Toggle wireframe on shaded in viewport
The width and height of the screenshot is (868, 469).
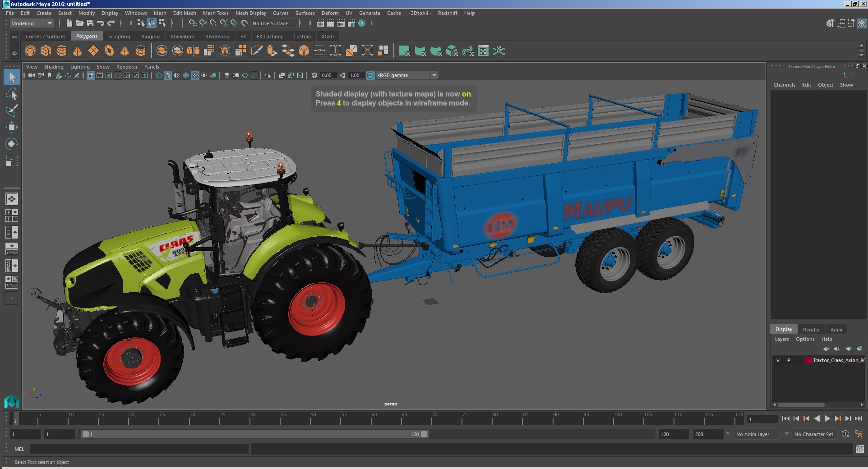tap(186, 75)
